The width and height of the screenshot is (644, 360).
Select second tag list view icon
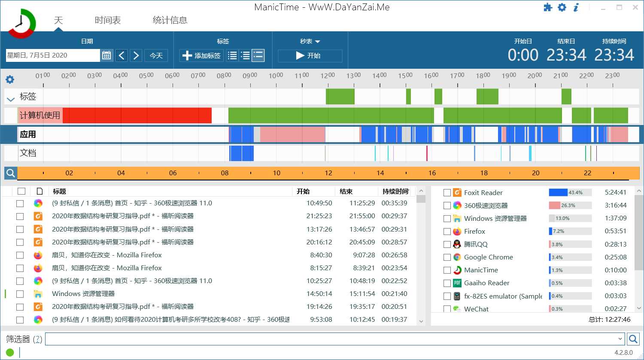click(245, 55)
